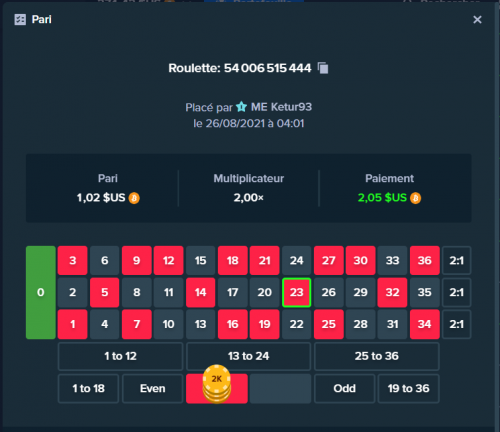Select red number 25
The width and height of the screenshot is (500, 432).
pyautogui.click(x=329, y=324)
